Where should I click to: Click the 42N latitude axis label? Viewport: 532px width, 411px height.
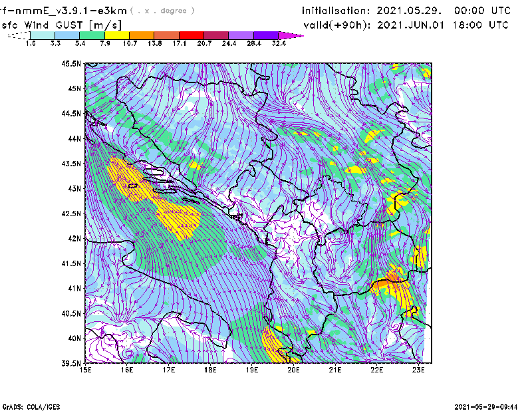[x=74, y=239]
